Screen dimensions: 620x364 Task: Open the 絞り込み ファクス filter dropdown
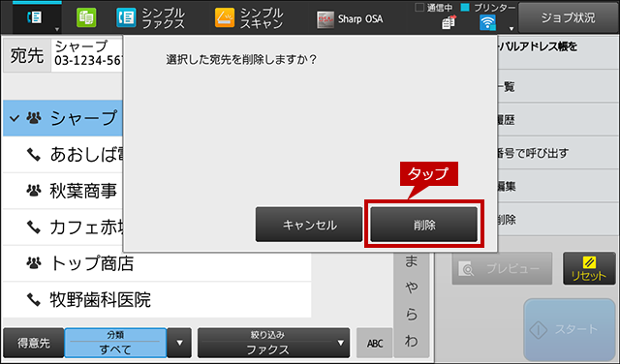pyautogui.click(x=273, y=343)
